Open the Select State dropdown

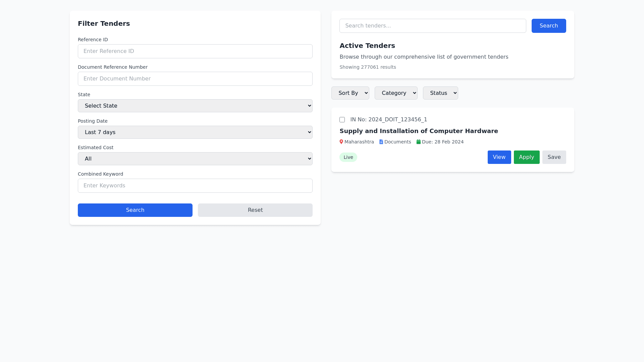tap(195, 106)
